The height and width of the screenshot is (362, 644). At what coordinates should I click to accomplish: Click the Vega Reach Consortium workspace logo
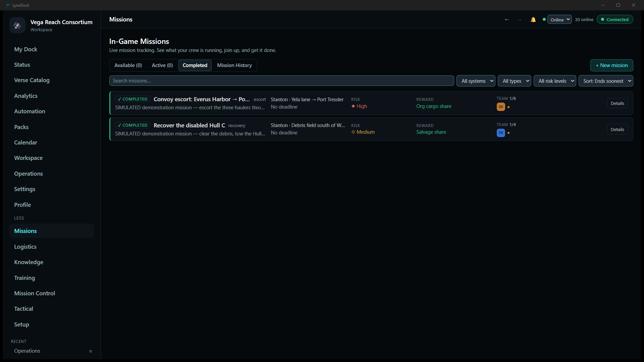pos(17,25)
